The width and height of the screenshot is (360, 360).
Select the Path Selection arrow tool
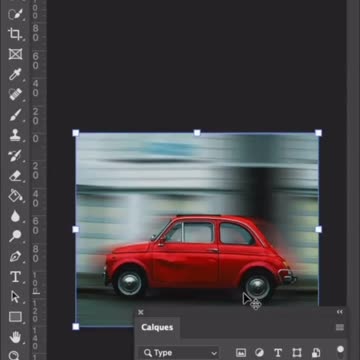click(x=15, y=297)
